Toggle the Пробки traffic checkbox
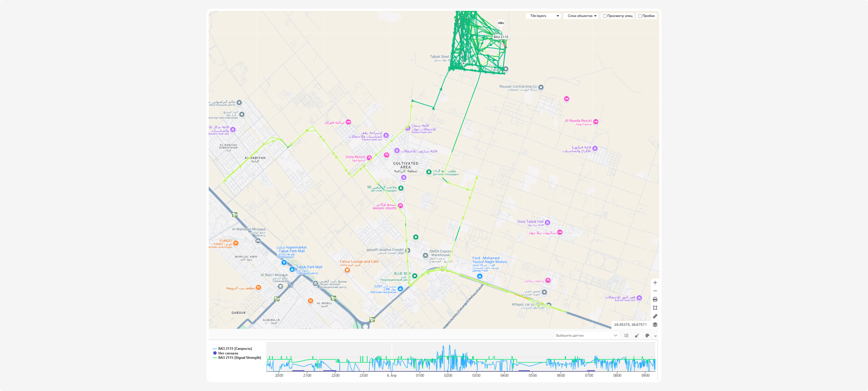Screen dimensions: 868x391 point(640,16)
